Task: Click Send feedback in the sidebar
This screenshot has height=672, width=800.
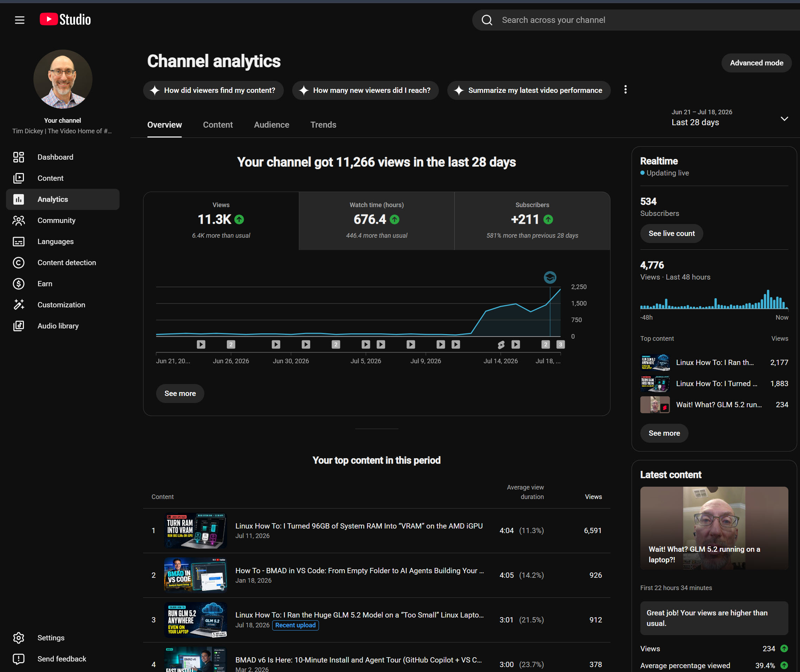Action: [63, 659]
